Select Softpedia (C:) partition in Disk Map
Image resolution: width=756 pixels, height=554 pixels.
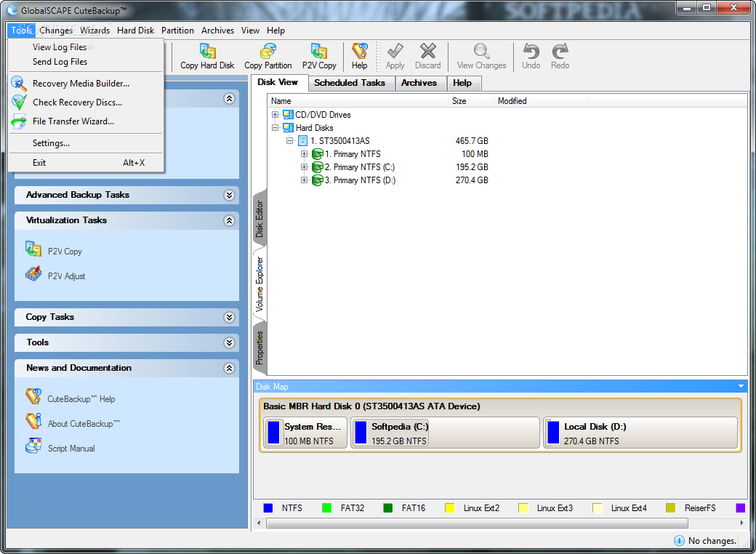point(445,433)
